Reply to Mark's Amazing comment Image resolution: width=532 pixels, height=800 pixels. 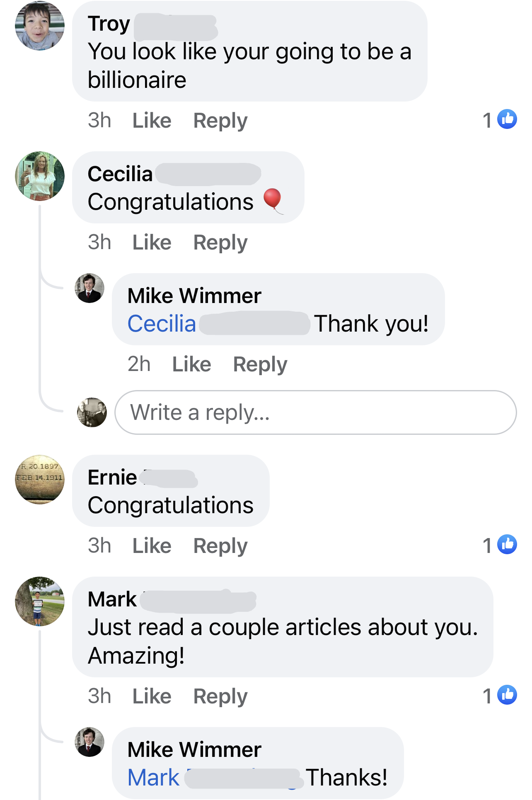[220, 696]
